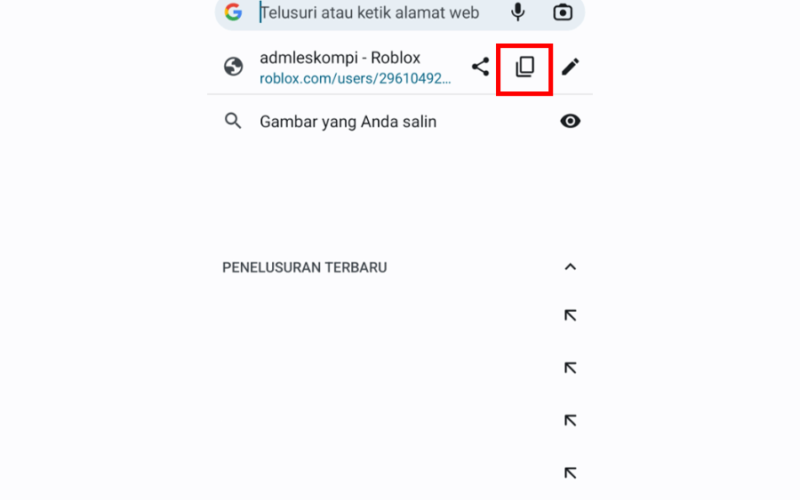The image size is (800, 500).
Task: Click the PENELUSURAN TERBARU header label
Action: click(x=305, y=267)
